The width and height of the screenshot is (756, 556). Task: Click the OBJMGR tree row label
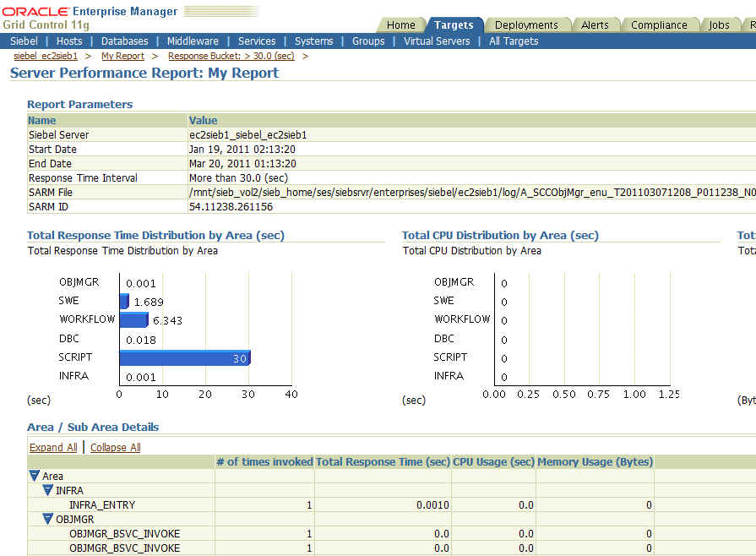[74, 520]
